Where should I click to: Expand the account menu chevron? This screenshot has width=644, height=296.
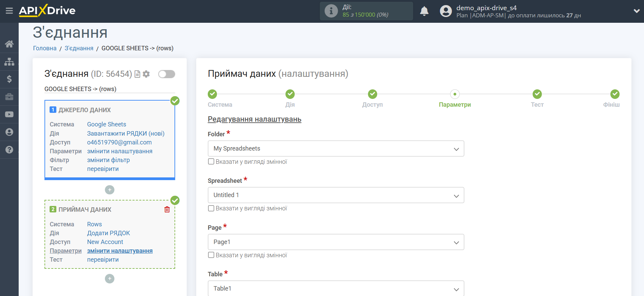coord(637,11)
